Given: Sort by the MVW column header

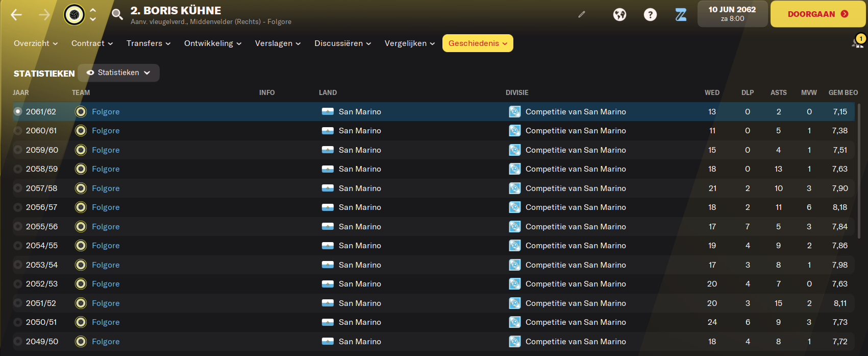Looking at the screenshot, I should [x=809, y=92].
